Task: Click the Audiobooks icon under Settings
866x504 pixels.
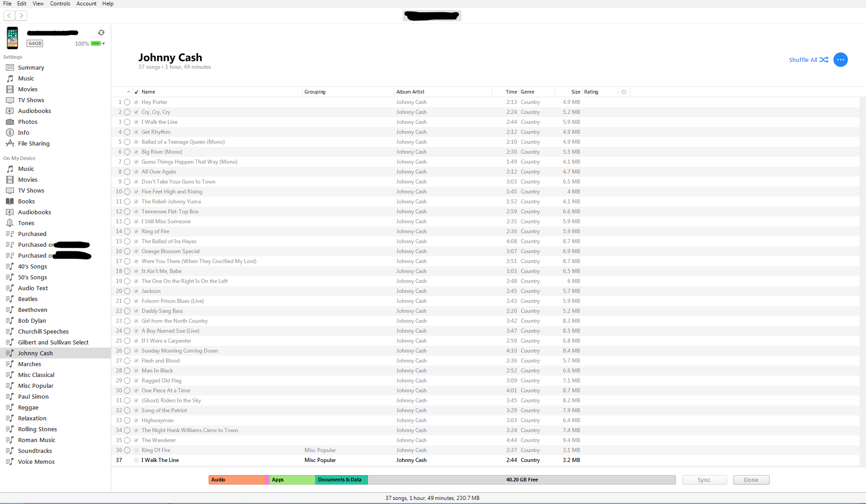Action: [x=10, y=111]
